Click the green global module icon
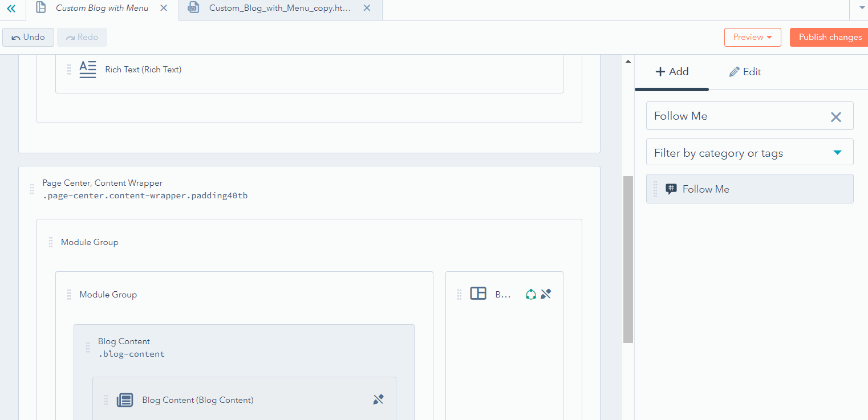The width and height of the screenshot is (868, 420). click(x=531, y=294)
